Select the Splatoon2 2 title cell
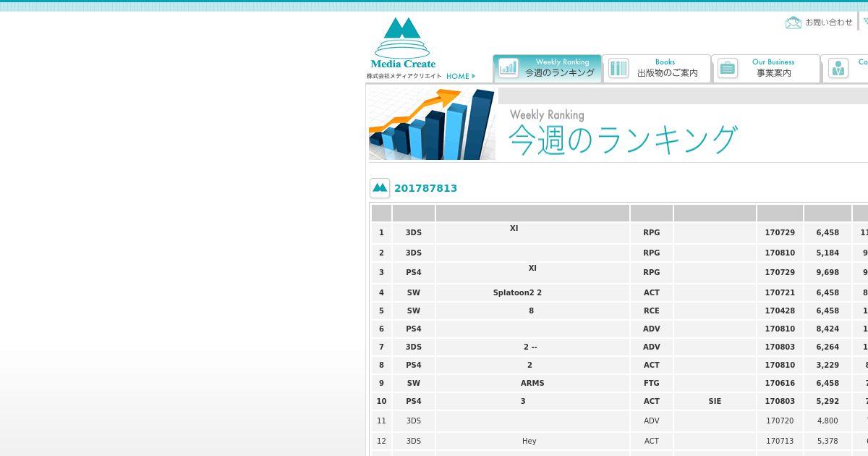 [x=532, y=292]
